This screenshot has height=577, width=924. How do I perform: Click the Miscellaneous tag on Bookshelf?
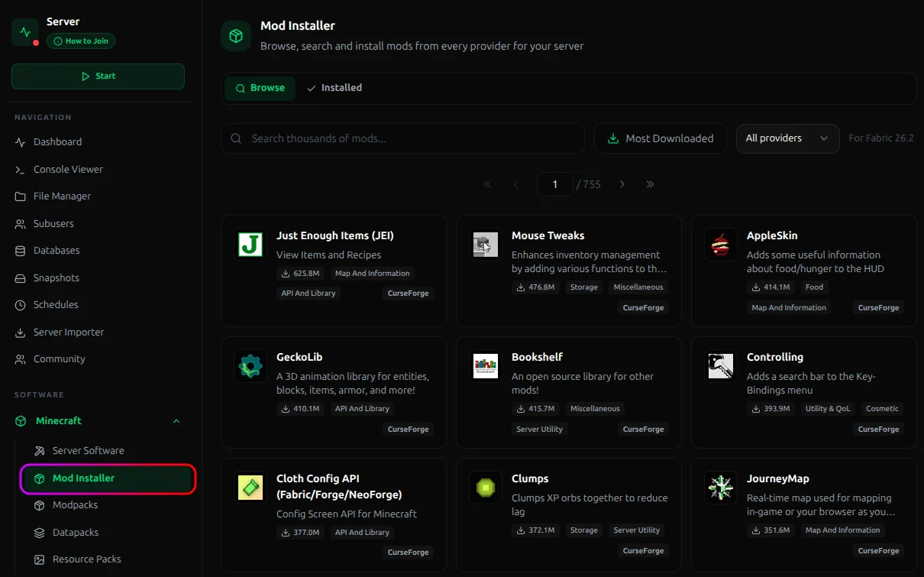[595, 409]
